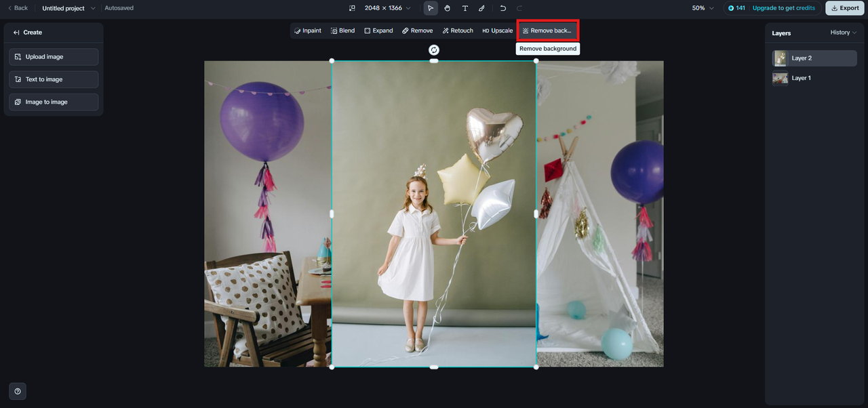
Task: Choose the Inpaint tool
Action: (x=308, y=30)
